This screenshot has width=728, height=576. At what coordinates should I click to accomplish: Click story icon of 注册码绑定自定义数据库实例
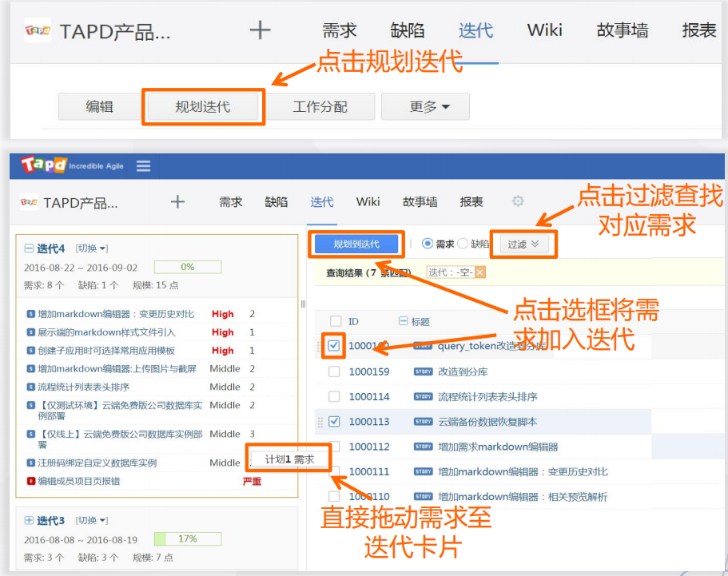pos(30,463)
